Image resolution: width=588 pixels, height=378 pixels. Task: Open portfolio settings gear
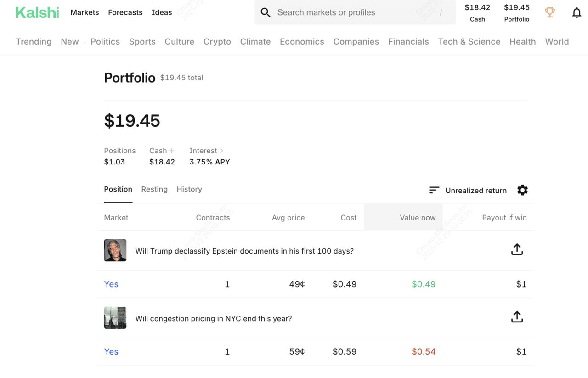coord(522,190)
